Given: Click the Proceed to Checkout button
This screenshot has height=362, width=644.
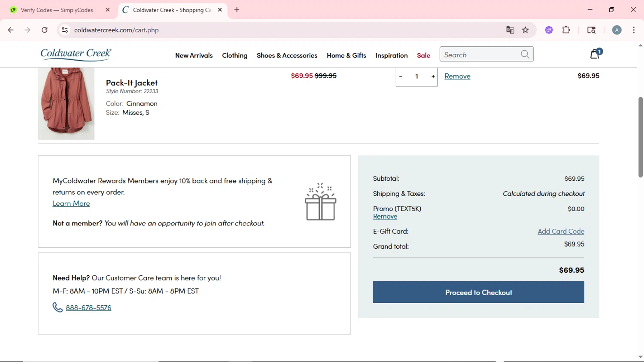Looking at the screenshot, I should 479,292.
